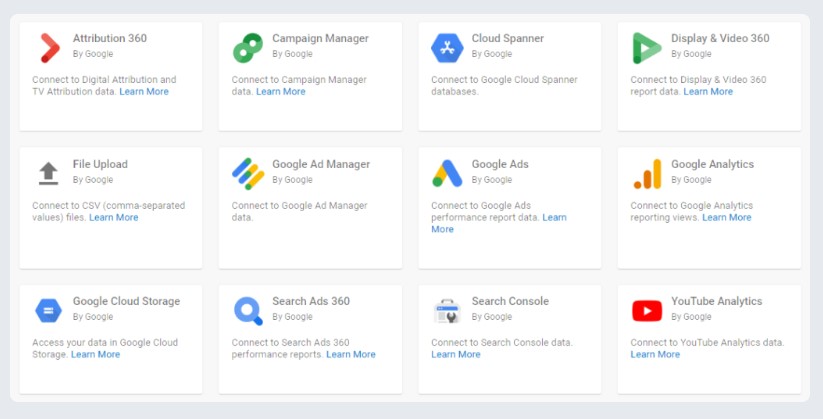Click the Google Ads logo icon
The image size is (823, 419).
pyautogui.click(x=447, y=173)
